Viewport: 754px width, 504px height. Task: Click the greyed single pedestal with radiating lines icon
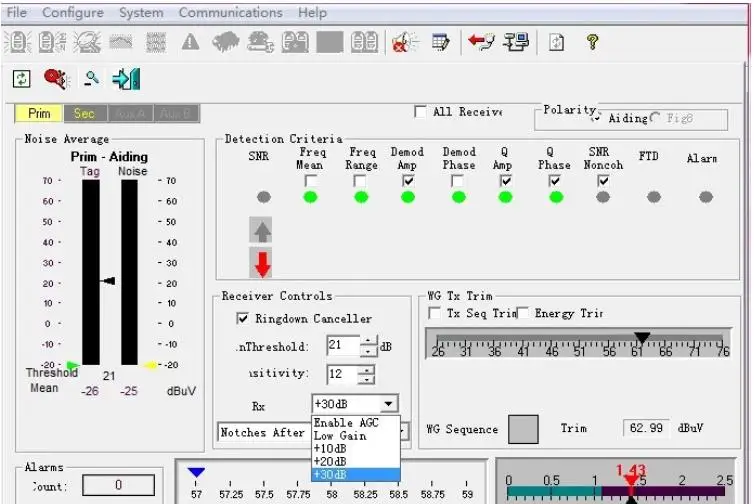(x=18, y=42)
